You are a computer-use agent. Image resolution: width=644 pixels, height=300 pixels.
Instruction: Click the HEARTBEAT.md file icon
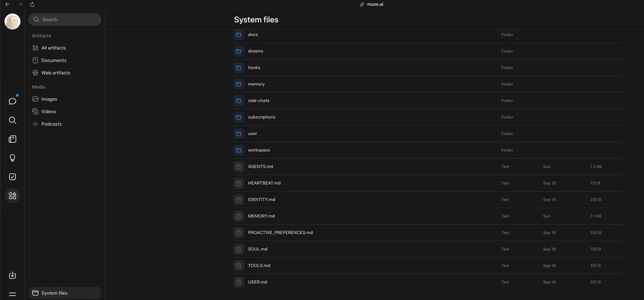pyautogui.click(x=239, y=183)
